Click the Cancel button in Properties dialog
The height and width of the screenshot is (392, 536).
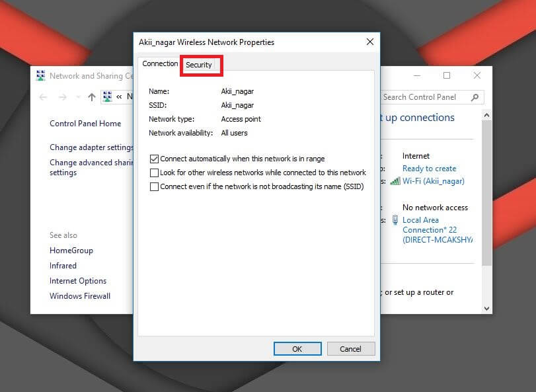[x=351, y=349]
